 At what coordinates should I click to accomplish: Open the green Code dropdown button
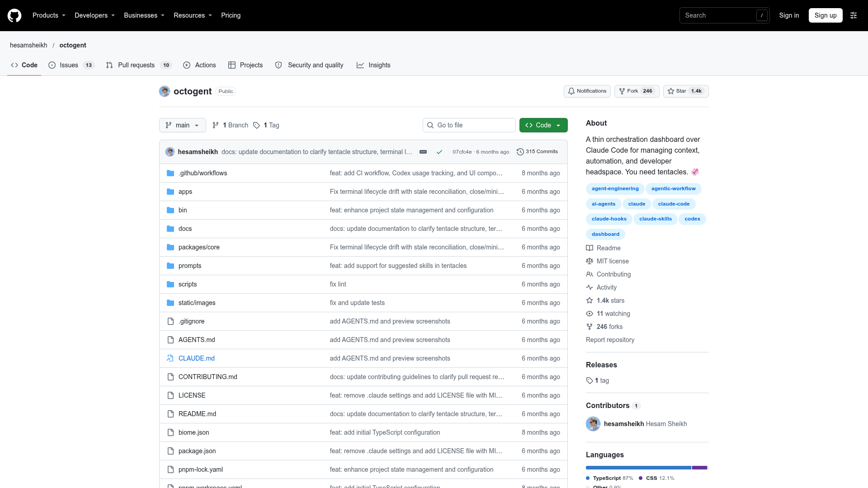tap(543, 125)
